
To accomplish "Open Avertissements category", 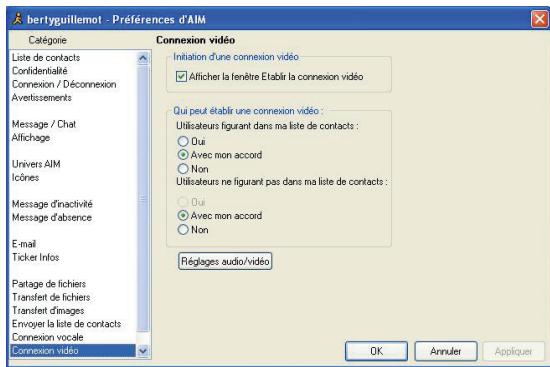I will (42, 98).
